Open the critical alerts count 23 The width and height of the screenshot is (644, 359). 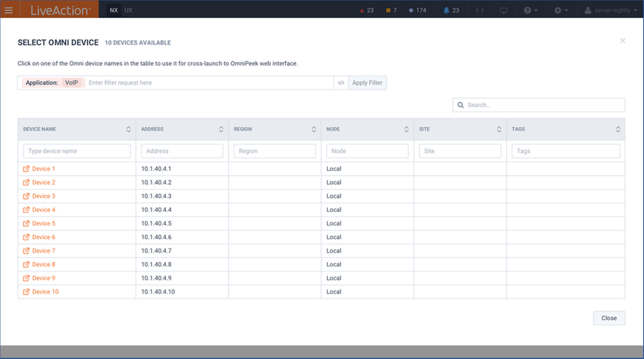click(x=367, y=10)
